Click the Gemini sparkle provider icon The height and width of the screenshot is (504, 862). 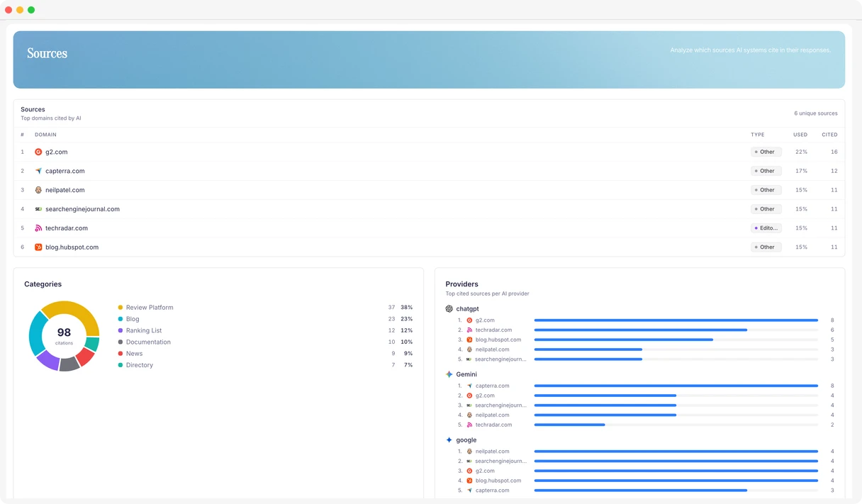pos(449,374)
